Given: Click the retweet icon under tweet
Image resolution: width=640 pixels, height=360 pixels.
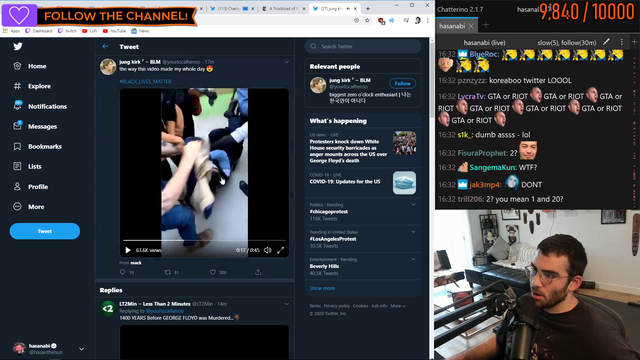Looking at the screenshot, I should tap(168, 272).
